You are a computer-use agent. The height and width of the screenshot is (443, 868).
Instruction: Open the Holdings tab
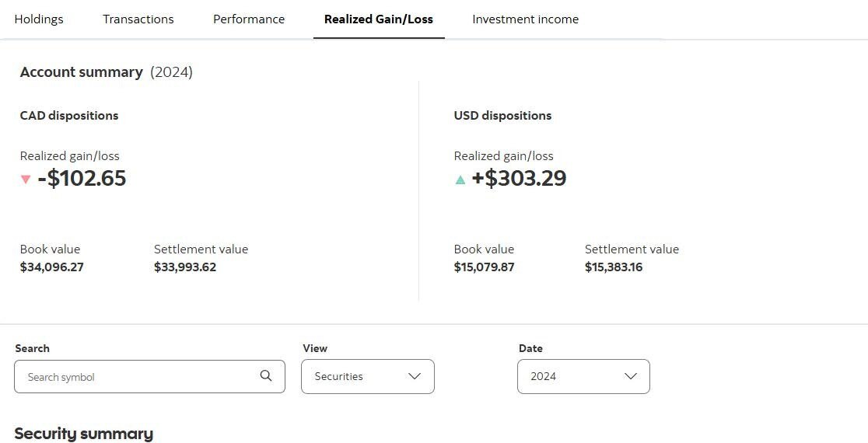pyautogui.click(x=39, y=19)
